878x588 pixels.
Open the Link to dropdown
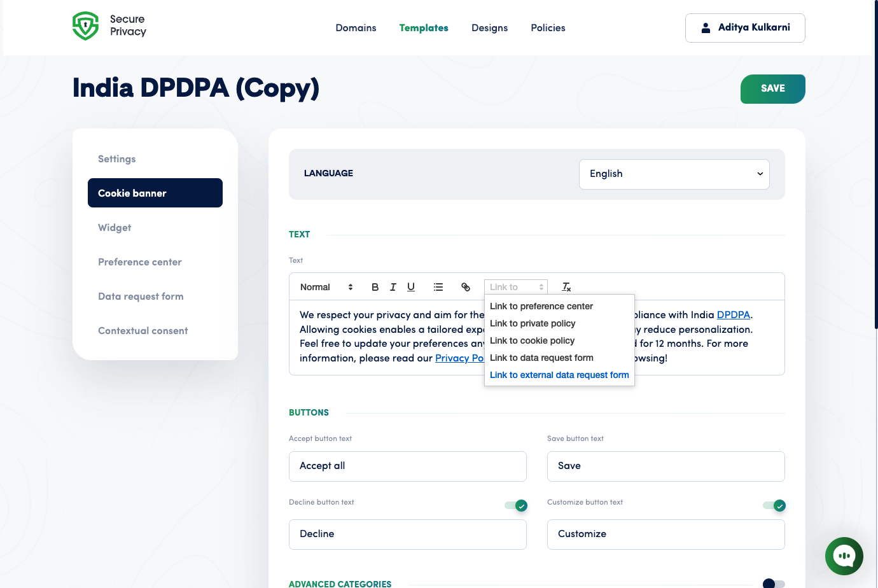(515, 287)
